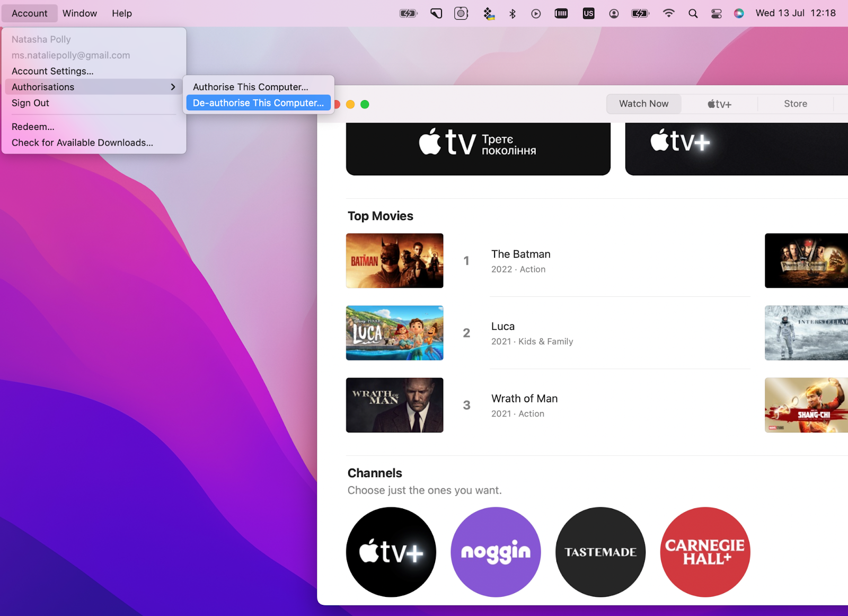848x616 pixels.
Task: Click the Top Movies heading
Action: (380, 216)
